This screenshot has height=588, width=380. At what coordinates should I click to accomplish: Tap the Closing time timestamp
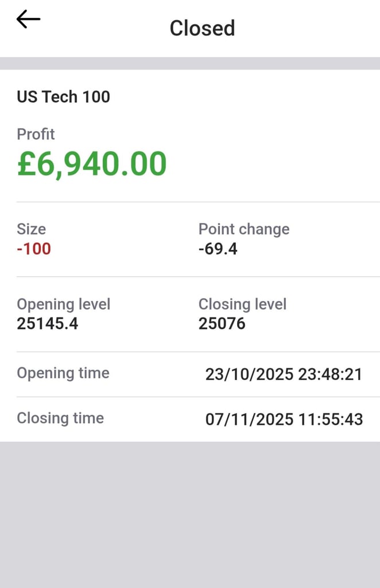[284, 419]
